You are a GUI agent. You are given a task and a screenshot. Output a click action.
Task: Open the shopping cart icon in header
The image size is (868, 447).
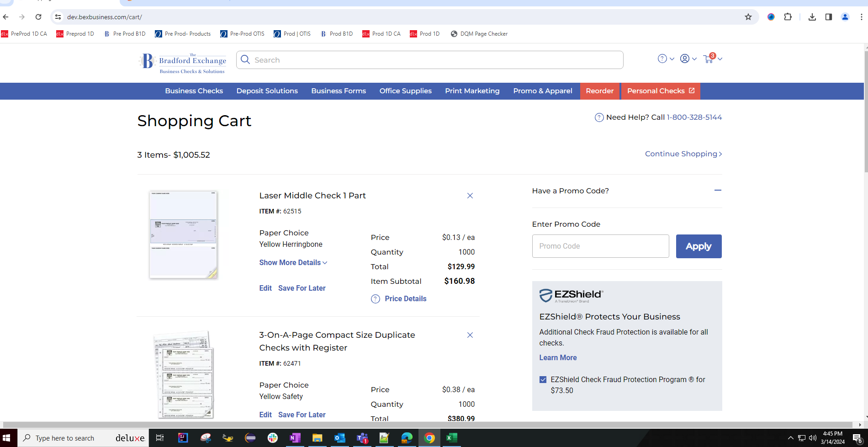coord(709,59)
